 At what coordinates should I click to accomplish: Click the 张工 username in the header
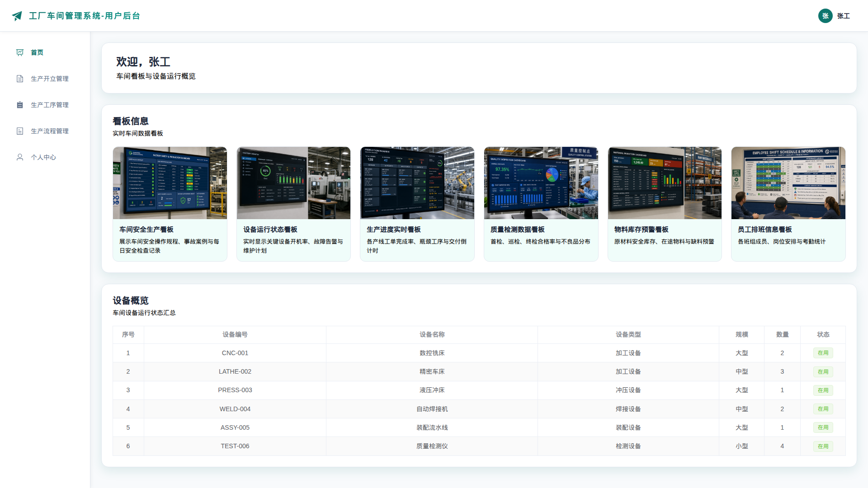coord(844,16)
